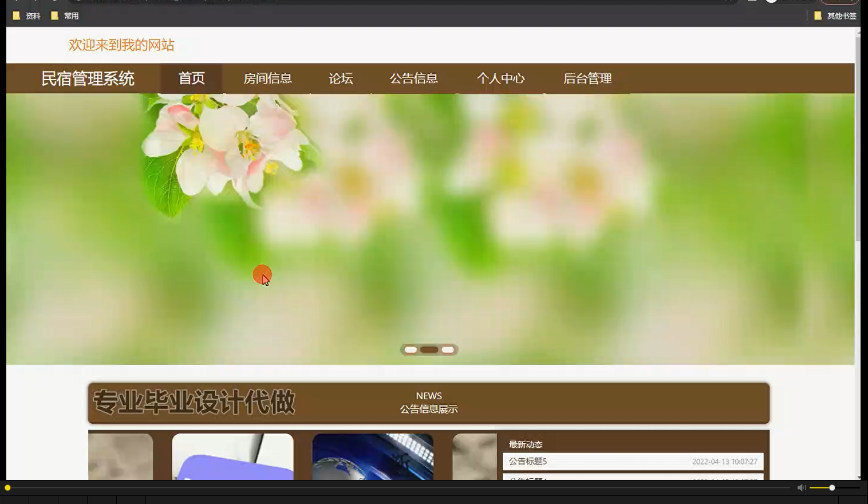The height and width of the screenshot is (504, 868).
Task: Select the first carousel indicator dot
Action: (411, 349)
